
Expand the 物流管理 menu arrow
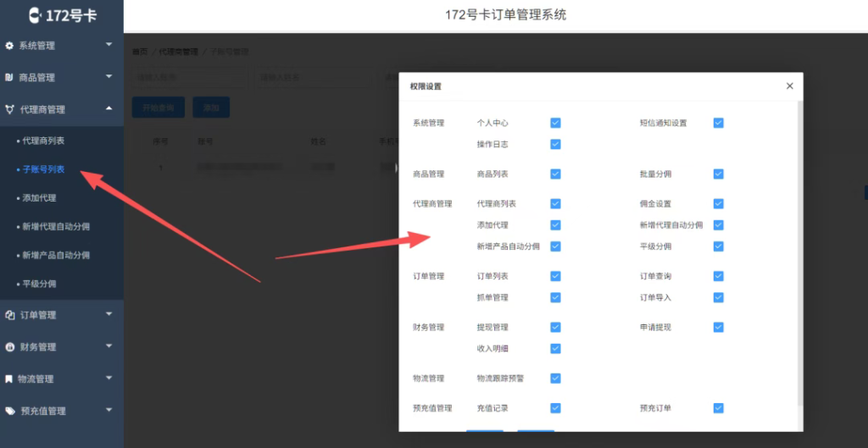[109, 378]
